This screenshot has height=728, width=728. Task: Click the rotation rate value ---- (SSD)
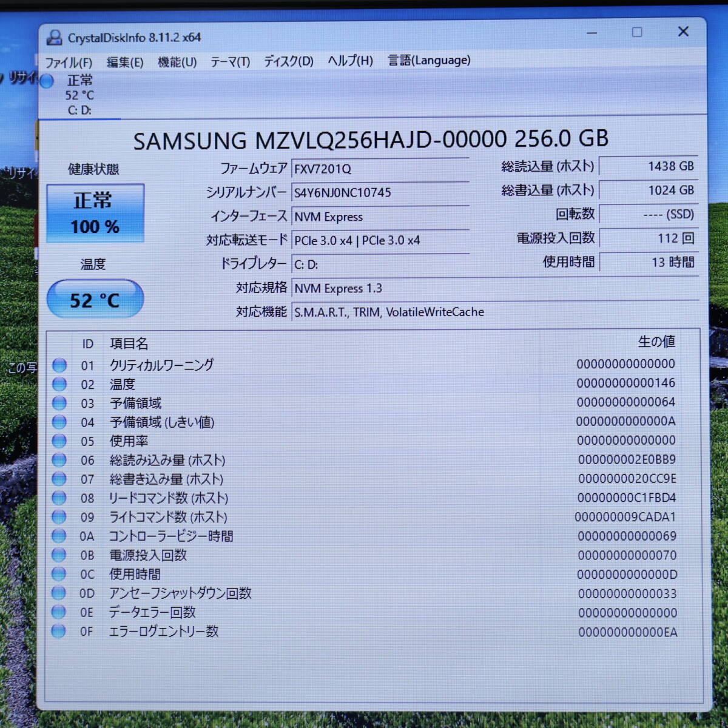(649, 214)
